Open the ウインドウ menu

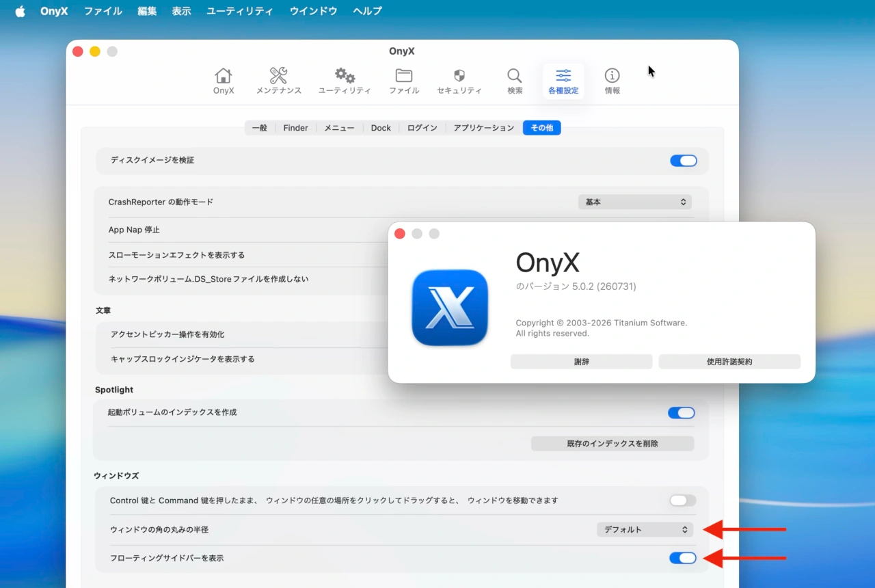click(313, 11)
